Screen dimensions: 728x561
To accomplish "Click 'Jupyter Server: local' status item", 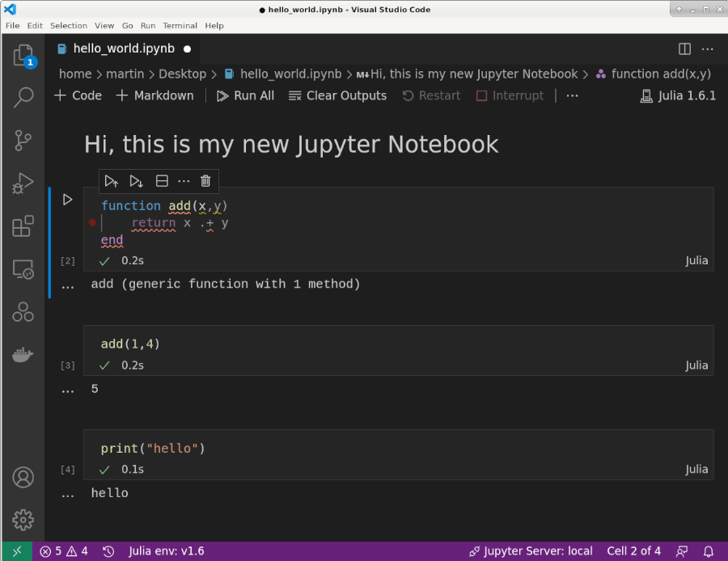I will pos(531,551).
